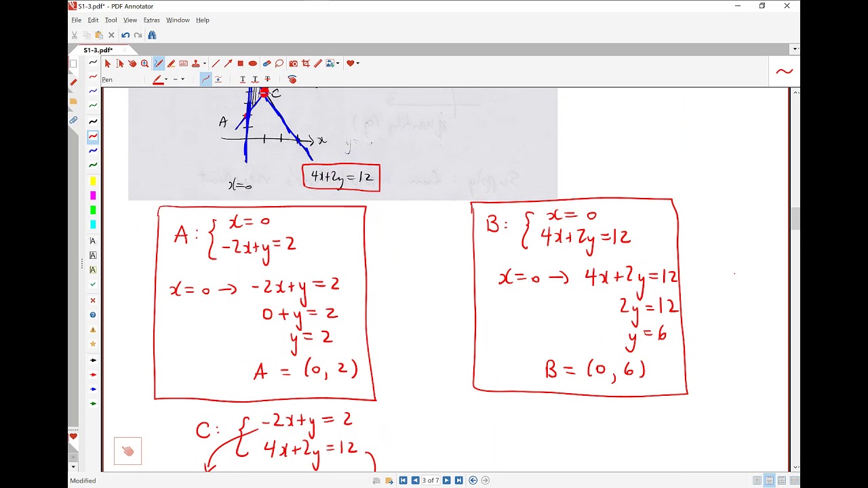Pick the magenta marker swatch
The width and height of the screenshot is (868, 488).
point(93,195)
